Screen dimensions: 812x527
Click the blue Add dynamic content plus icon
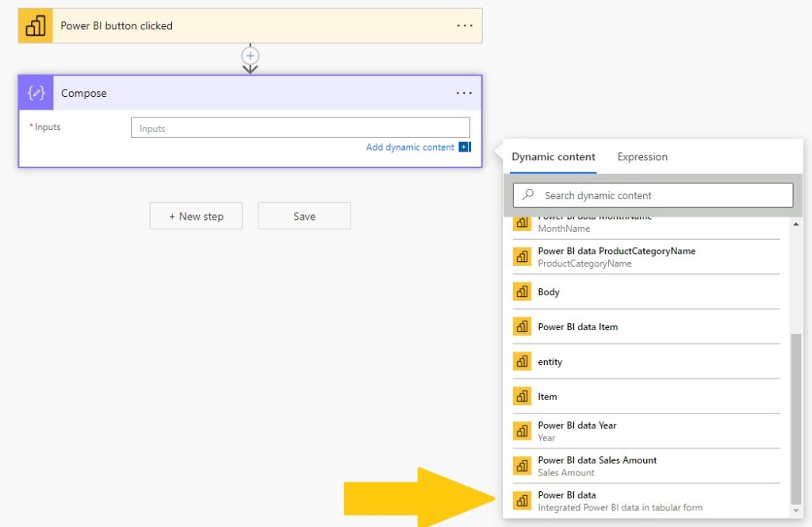pyautogui.click(x=465, y=147)
